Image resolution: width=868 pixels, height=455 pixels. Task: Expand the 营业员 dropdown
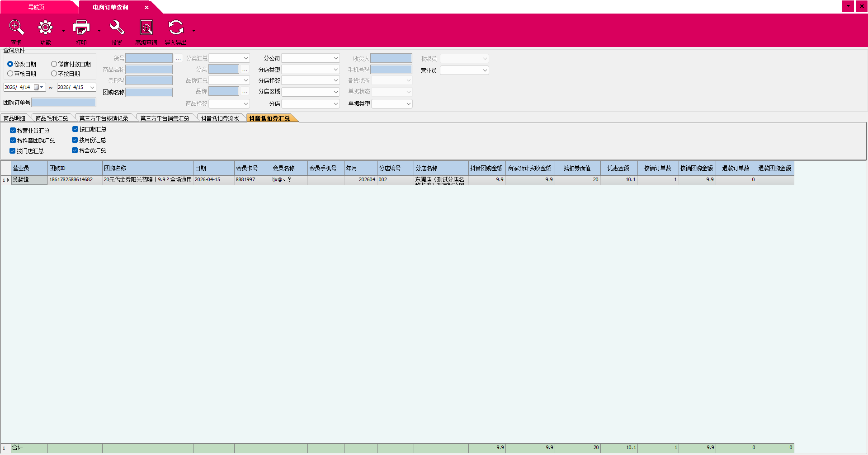point(485,70)
